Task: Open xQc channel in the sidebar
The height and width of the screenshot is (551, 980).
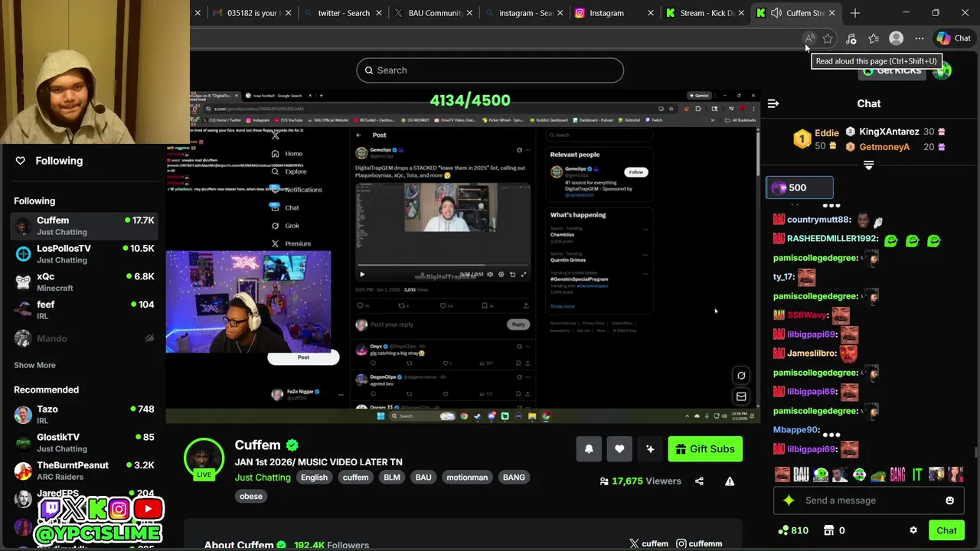Action: coord(84,282)
